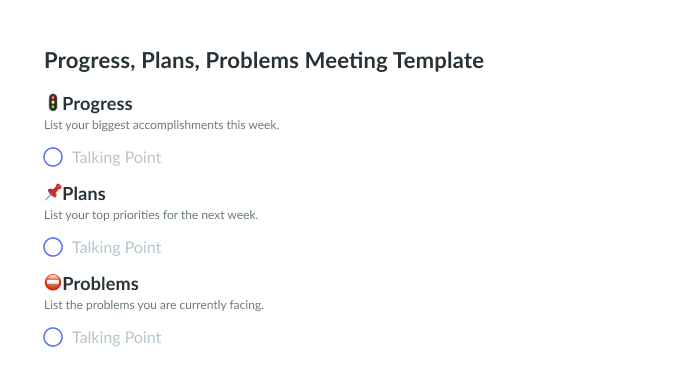The width and height of the screenshot is (684, 390).
Task: Check the circle under the Progress section
Action: pos(53,157)
